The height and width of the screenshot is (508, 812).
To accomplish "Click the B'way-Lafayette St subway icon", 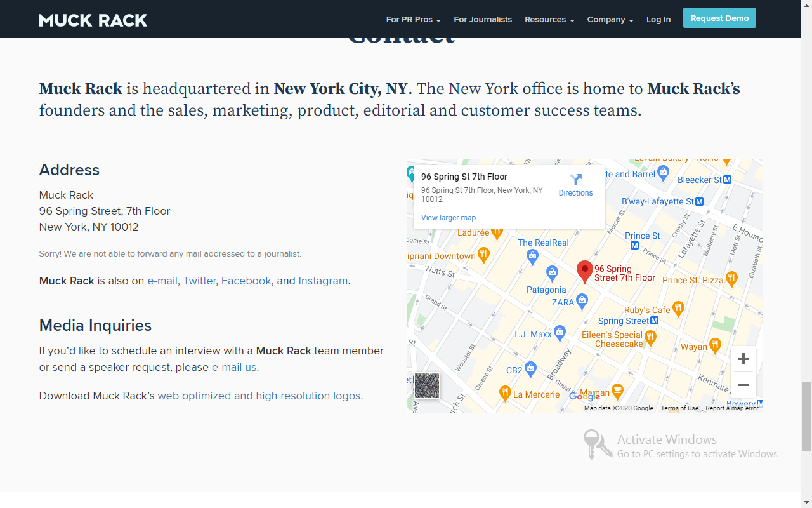I will point(700,202).
